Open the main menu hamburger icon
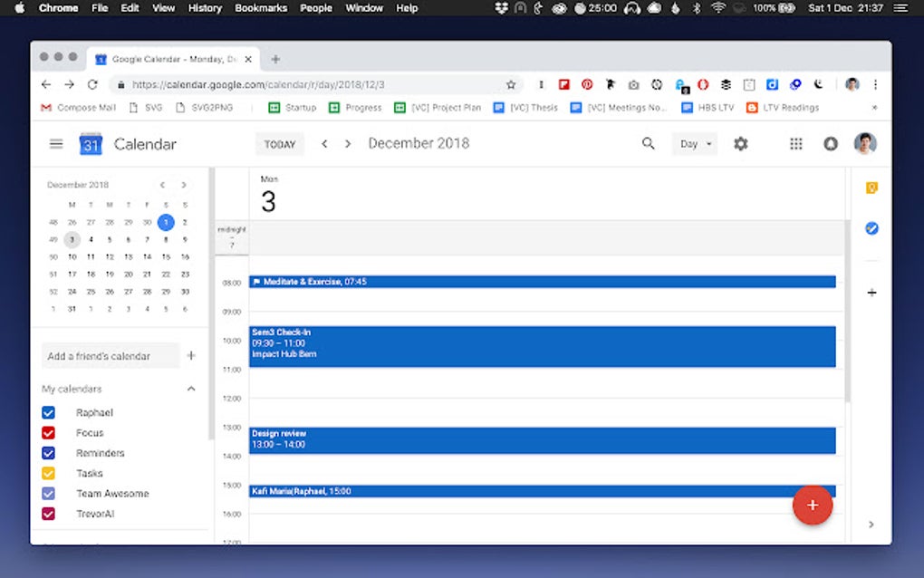Viewport: 924px width, 578px height. click(x=56, y=144)
